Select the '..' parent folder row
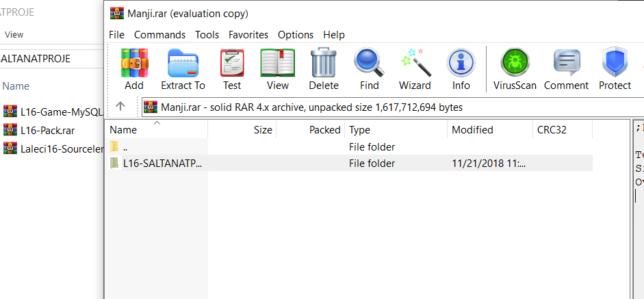 pos(349,146)
